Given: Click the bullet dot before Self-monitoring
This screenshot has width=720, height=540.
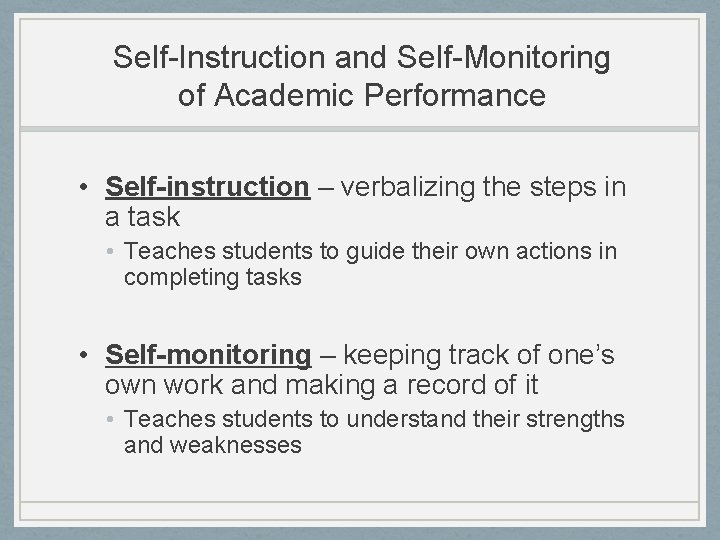Looking at the screenshot, I should [83, 355].
